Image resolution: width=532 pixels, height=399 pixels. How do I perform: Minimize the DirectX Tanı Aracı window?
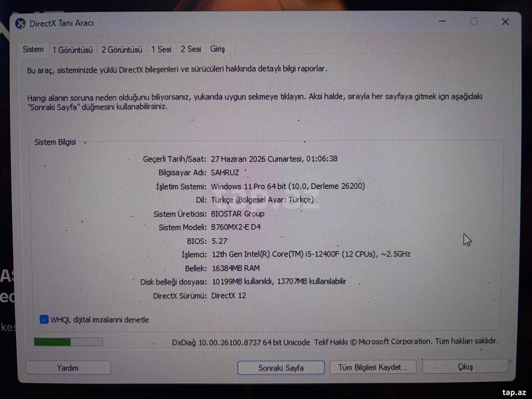coord(442,21)
